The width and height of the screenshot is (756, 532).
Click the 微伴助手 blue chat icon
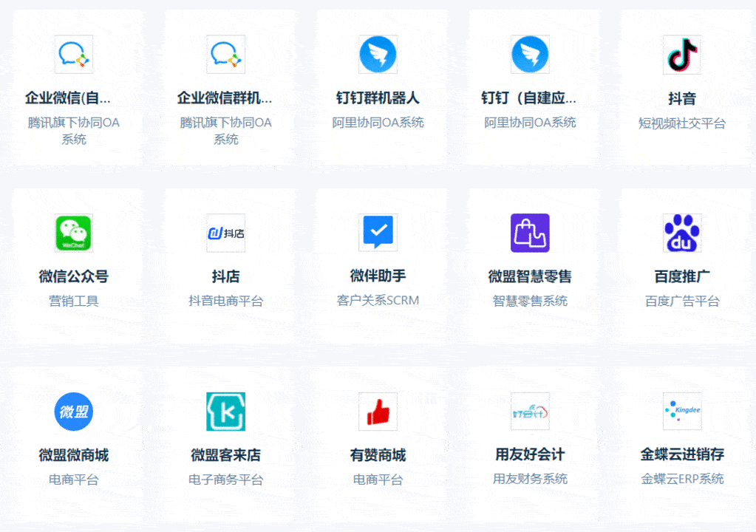378,232
